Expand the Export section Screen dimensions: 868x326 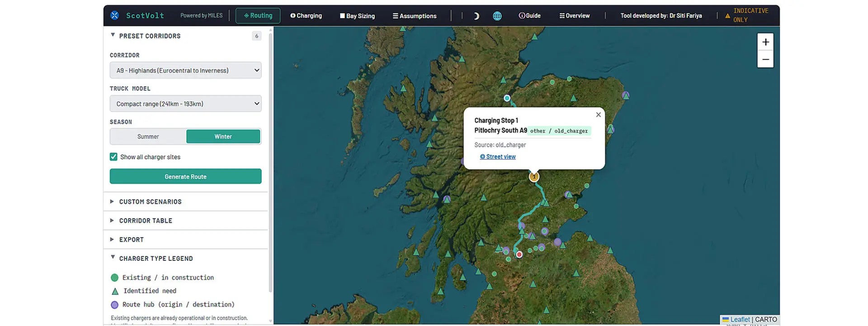pyautogui.click(x=186, y=240)
